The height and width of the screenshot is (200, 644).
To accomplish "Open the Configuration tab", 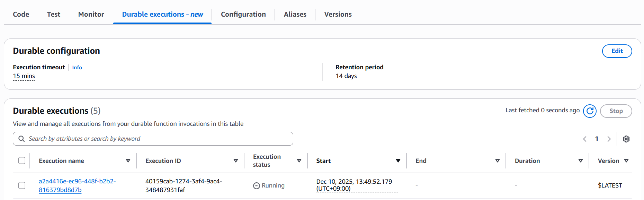I will 243,14.
